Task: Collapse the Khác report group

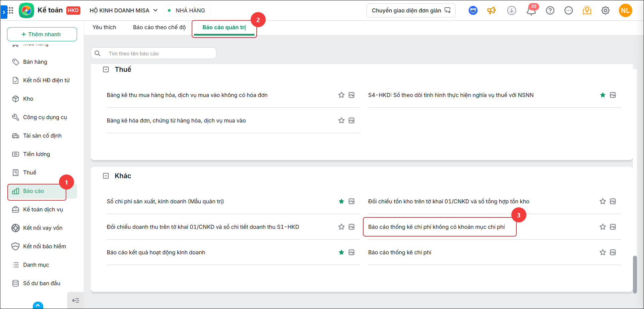Action: [x=106, y=176]
